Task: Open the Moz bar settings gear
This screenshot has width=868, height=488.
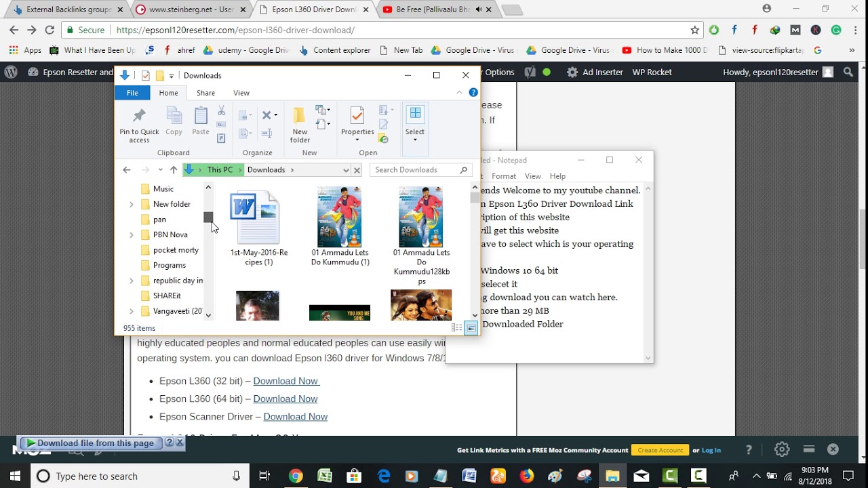Action: click(782, 449)
